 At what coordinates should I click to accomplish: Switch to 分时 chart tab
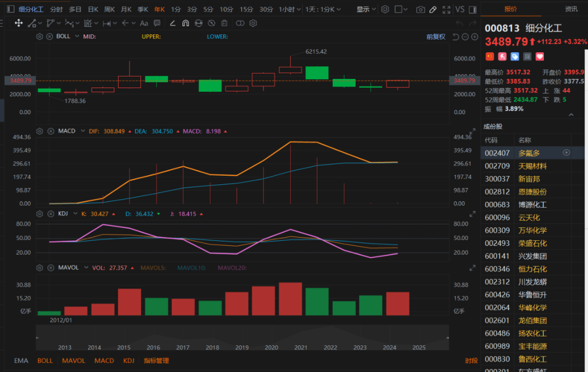56,9
